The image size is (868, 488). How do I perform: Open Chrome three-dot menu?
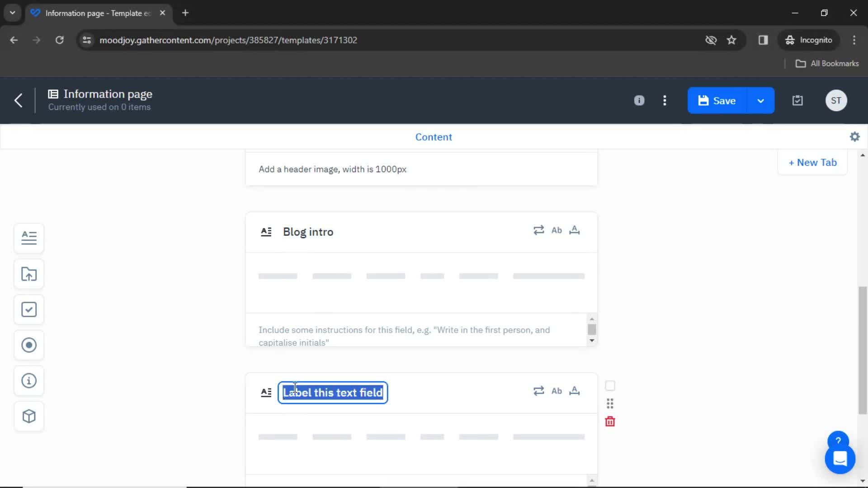pos(854,40)
